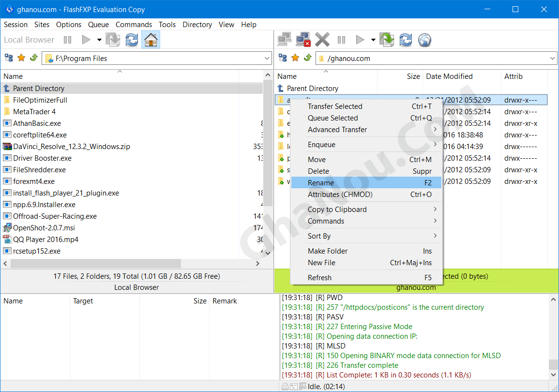Choose Queue Selected from context menu
This screenshot has width=559, height=392.
coord(366,118)
